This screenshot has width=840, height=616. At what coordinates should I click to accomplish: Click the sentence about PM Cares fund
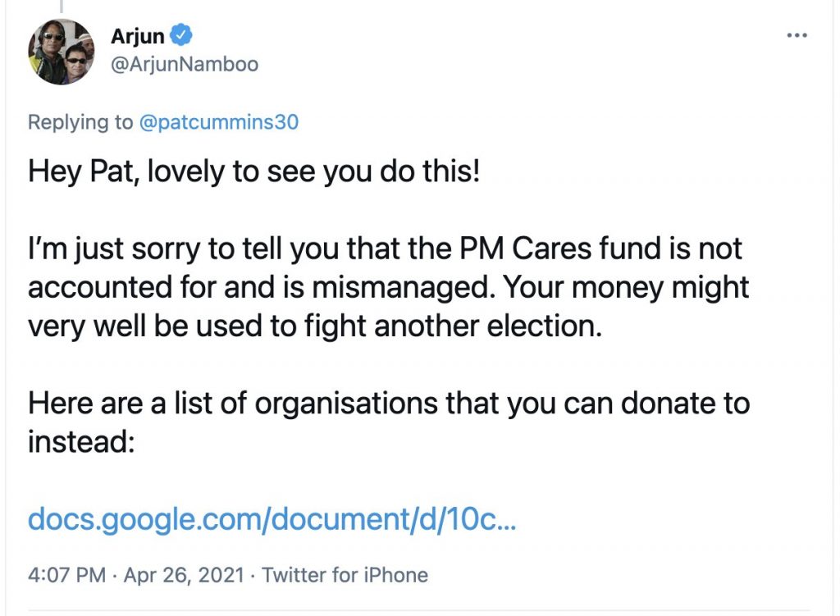click(386, 249)
